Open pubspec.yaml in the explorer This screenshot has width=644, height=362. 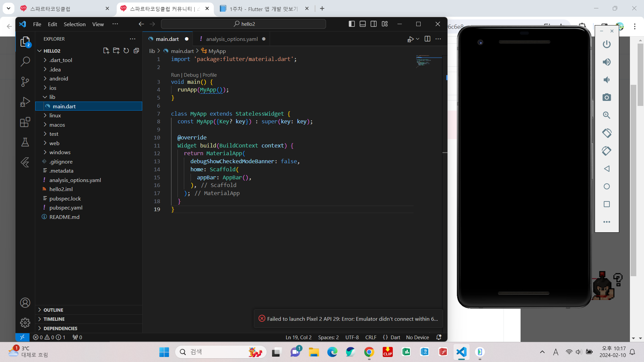tap(89, 207)
